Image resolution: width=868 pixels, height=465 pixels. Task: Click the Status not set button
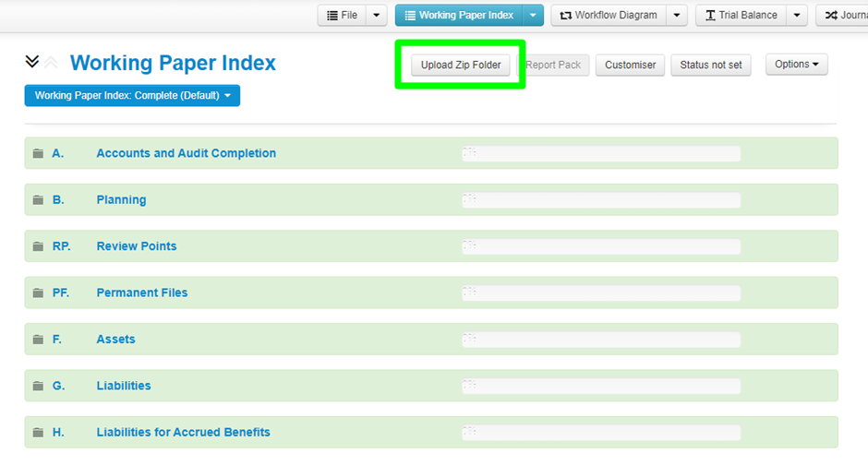(710, 66)
